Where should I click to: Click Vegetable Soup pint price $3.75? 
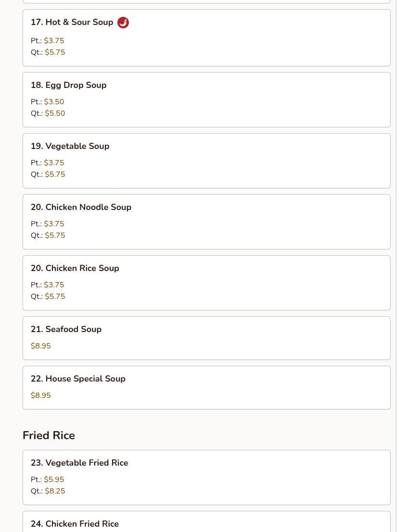(54, 163)
